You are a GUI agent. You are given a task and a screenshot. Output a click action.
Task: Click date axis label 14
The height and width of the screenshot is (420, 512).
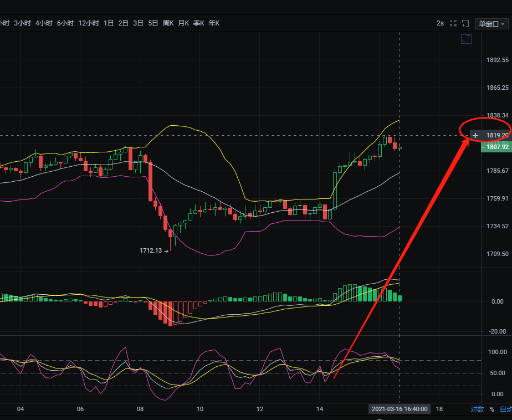click(320, 409)
